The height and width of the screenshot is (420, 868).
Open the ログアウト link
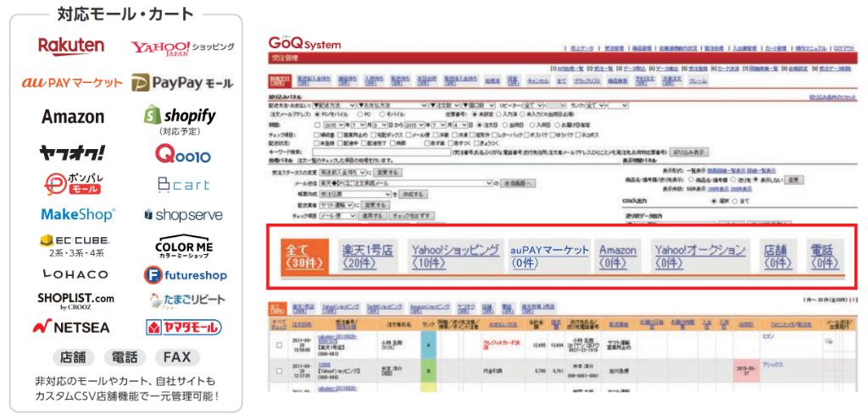tap(845, 48)
